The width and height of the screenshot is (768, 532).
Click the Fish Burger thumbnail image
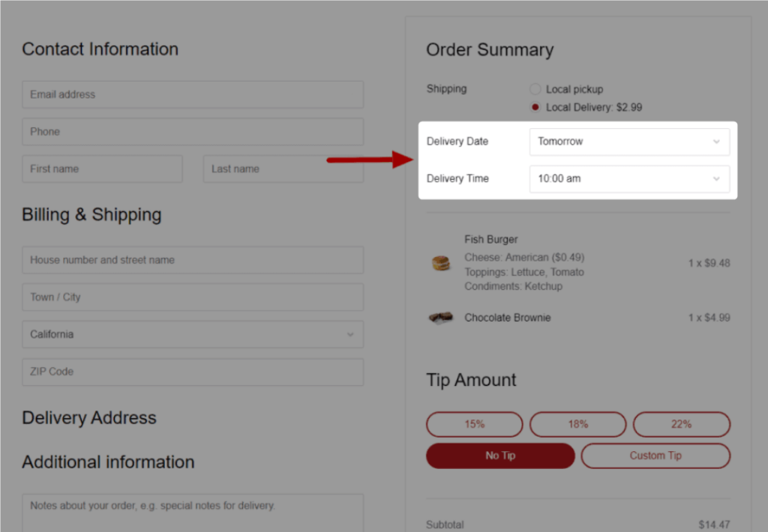pos(441,264)
